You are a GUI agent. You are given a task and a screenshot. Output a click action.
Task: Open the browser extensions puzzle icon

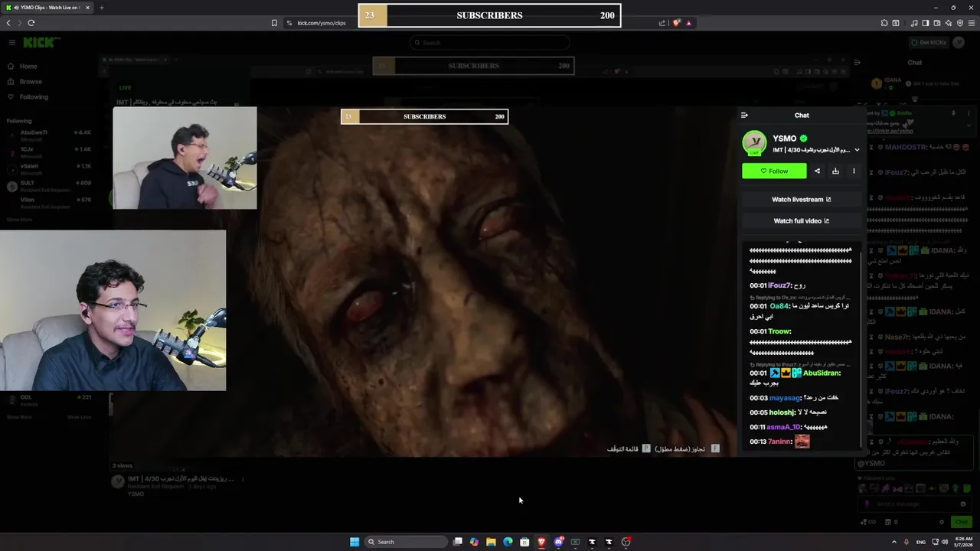pyautogui.click(x=884, y=23)
